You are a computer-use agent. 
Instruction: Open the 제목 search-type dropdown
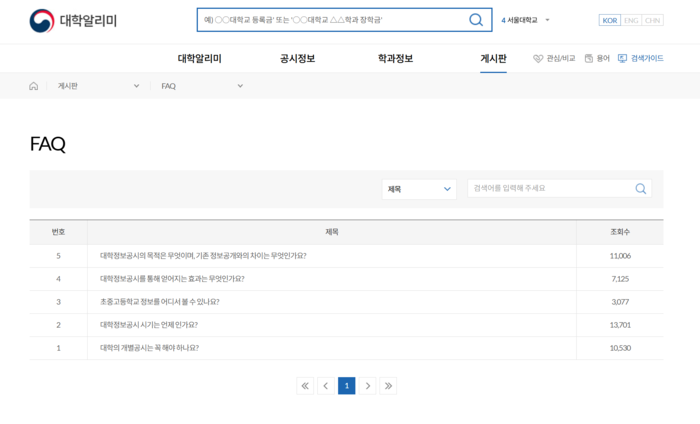pyautogui.click(x=419, y=189)
